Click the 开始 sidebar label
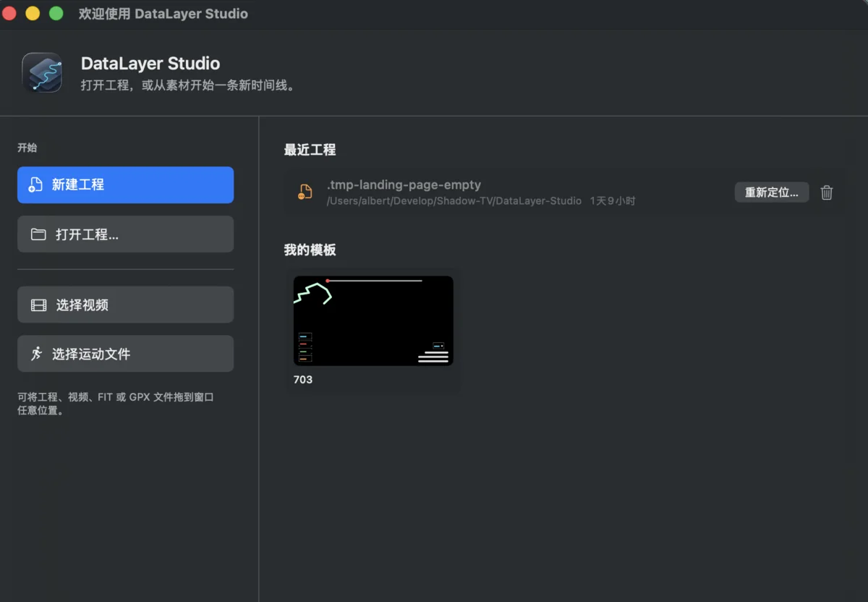 [x=27, y=148]
